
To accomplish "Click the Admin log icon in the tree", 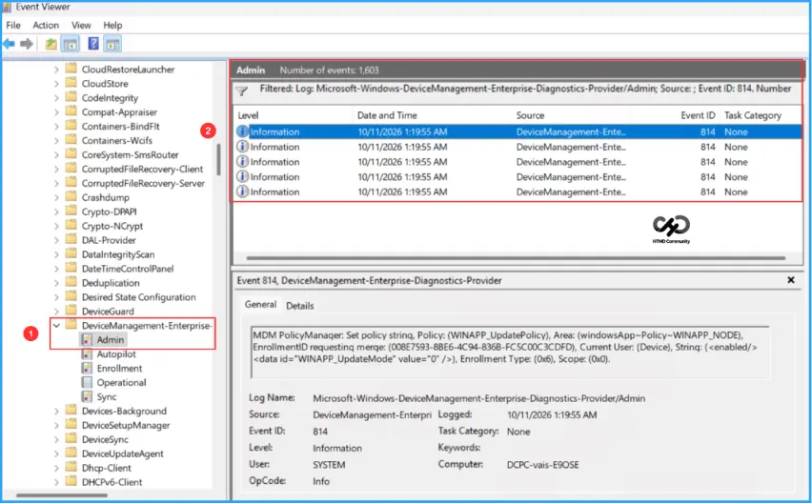I will (x=87, y=339).
